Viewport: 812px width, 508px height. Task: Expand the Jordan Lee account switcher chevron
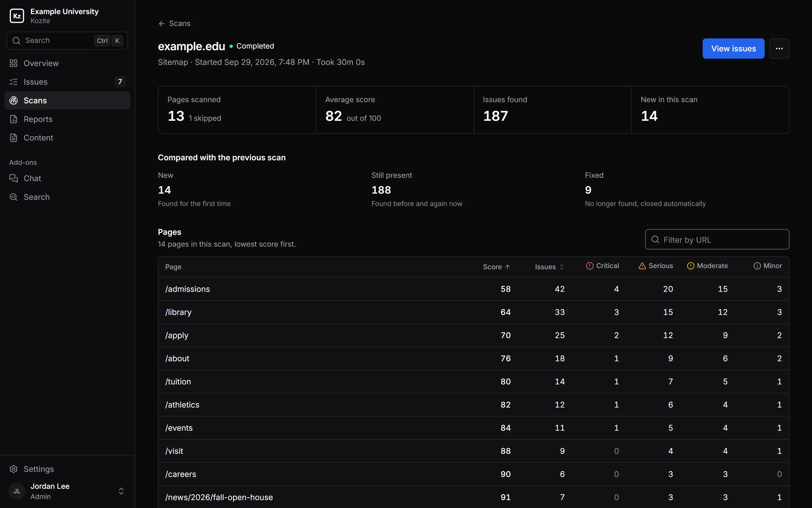[x=121, y=491]
